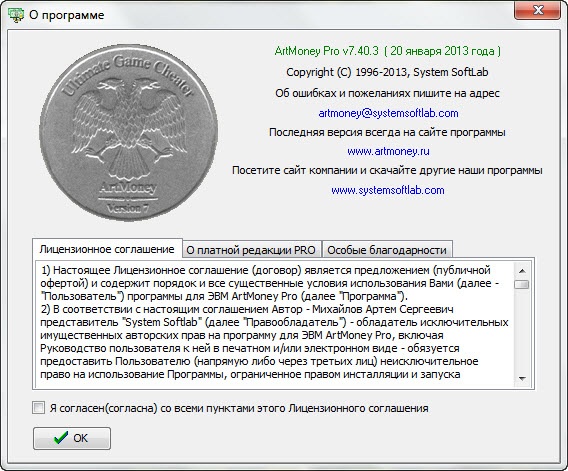
Task: Click the О программе window title
Action: click(67, 15)
